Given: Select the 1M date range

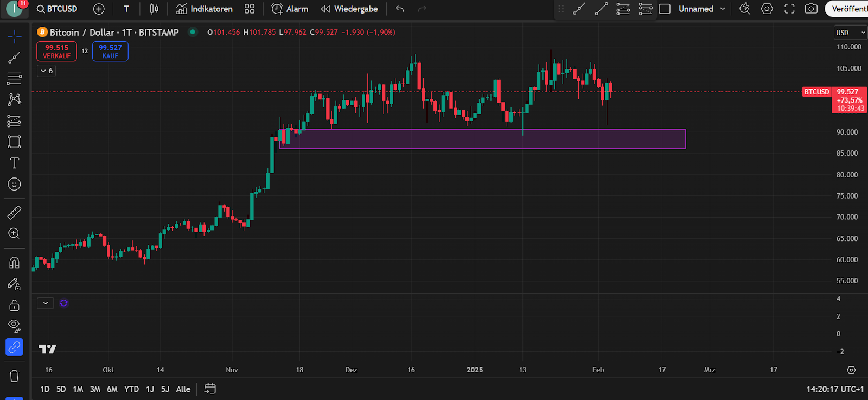Looking at the screenshot, I should 78,389.
